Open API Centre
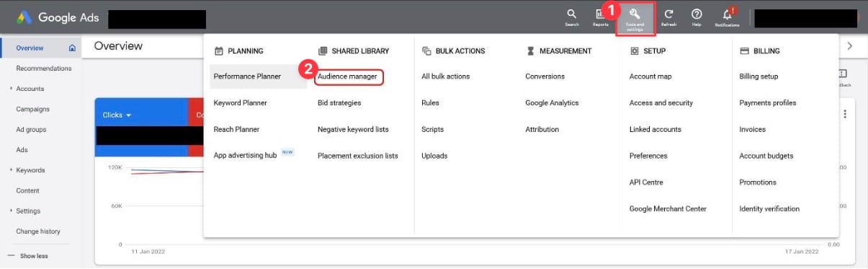 coord(646,182)
